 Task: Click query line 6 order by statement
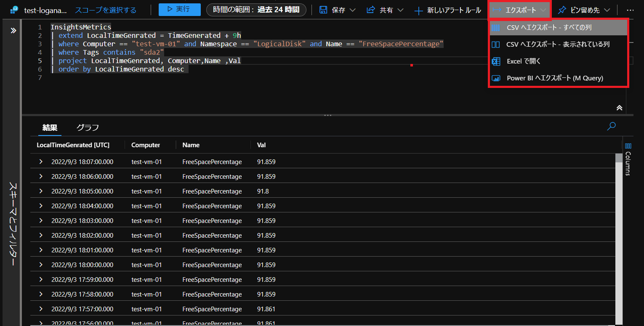click(120, 69)
